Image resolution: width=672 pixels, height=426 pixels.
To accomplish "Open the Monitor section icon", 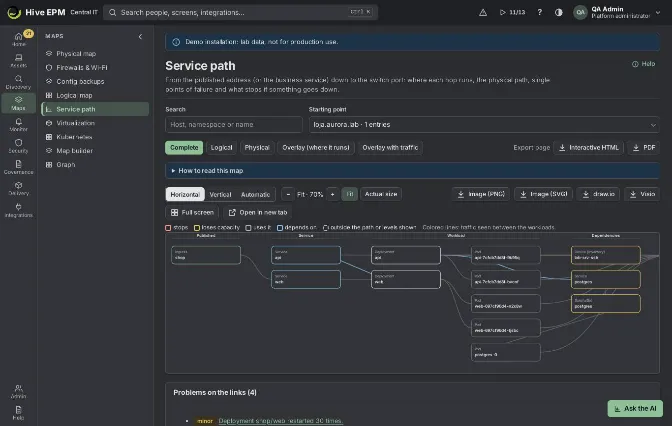I will [x=18, y=124].
